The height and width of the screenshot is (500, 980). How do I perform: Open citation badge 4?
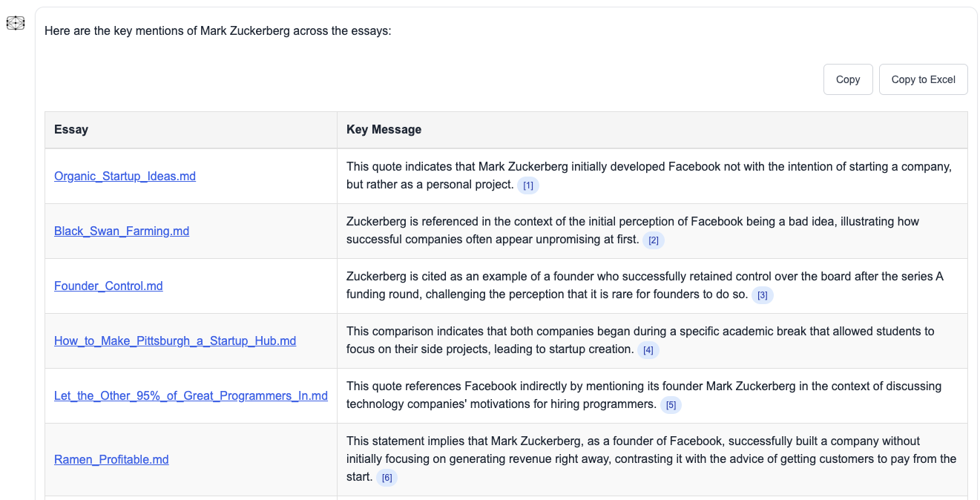click(648, 350)
